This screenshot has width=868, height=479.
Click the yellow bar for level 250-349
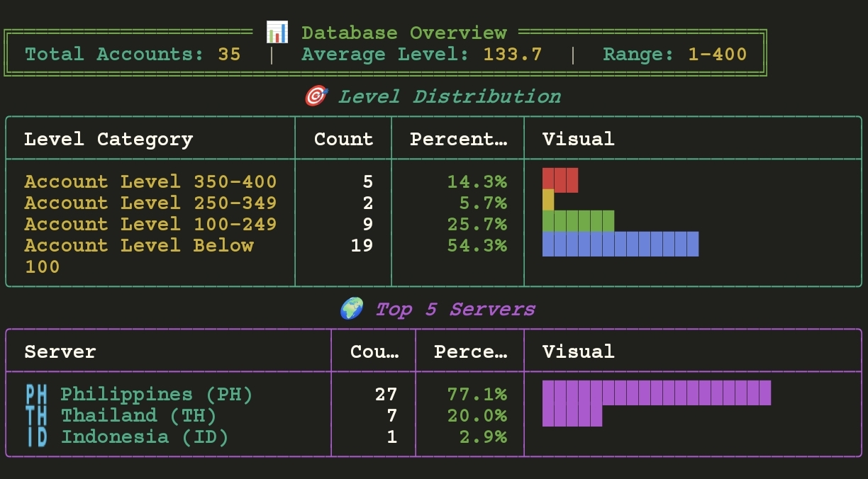548,201
